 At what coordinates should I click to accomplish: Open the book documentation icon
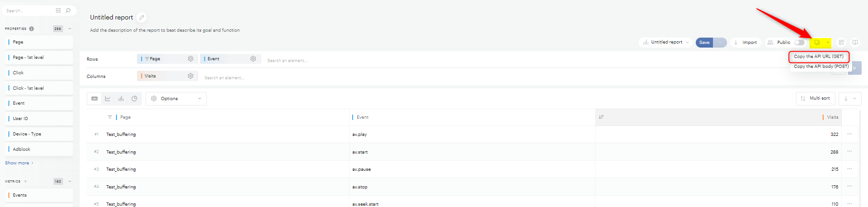[855, 43]
